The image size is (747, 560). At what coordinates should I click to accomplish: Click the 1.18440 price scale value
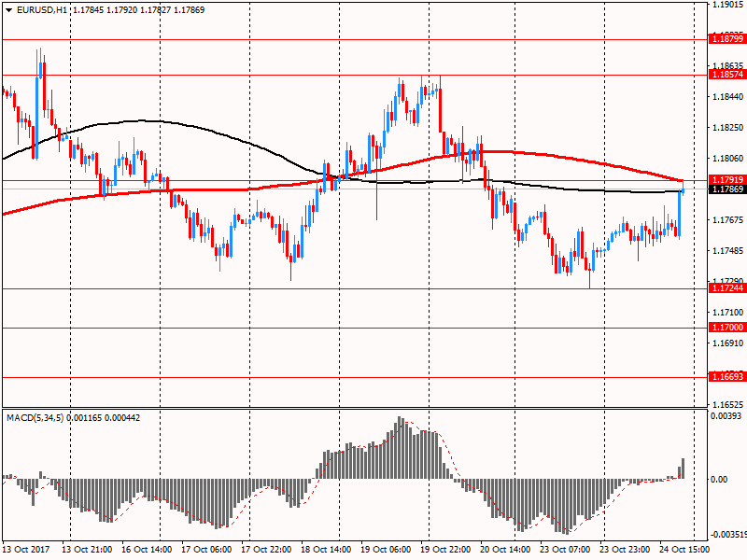pos(728,97)
